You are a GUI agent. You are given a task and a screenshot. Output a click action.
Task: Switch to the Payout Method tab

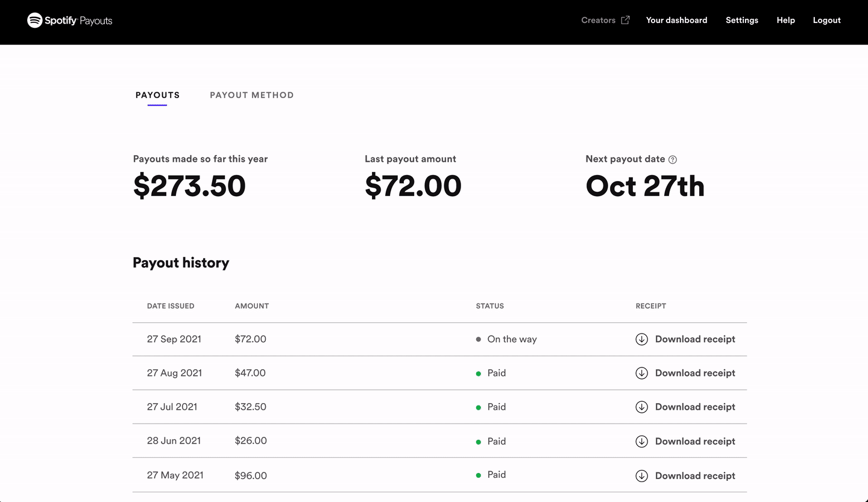pos(251,95)
